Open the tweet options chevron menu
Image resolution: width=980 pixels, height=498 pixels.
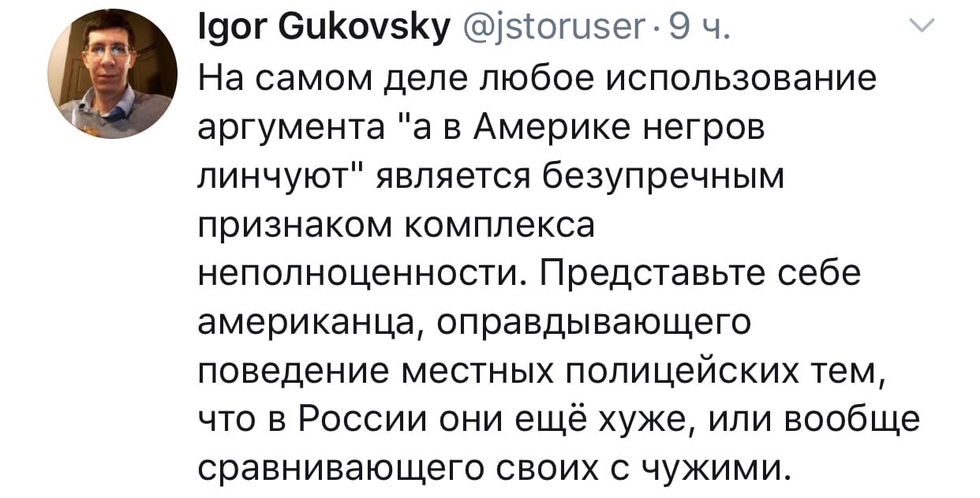tap(922, 30)
